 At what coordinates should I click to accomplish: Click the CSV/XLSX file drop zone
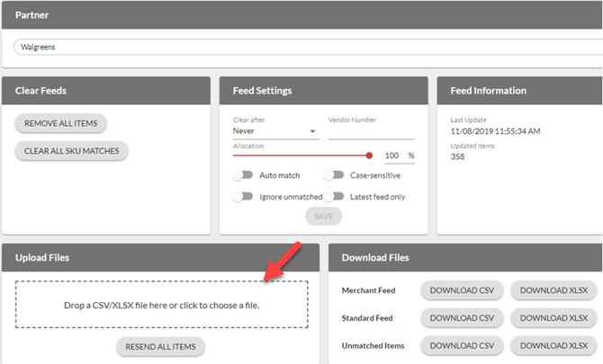[x=161, y=305]
